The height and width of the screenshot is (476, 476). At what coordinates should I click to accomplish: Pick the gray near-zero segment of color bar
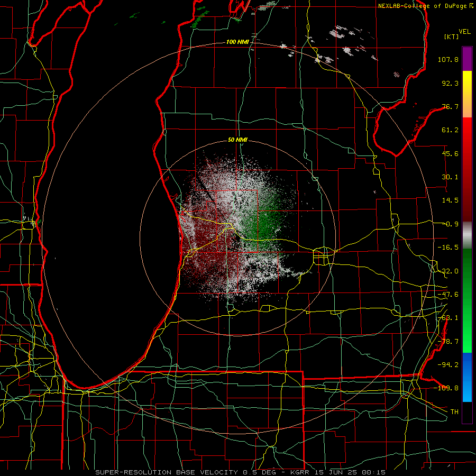coord(467,235)
